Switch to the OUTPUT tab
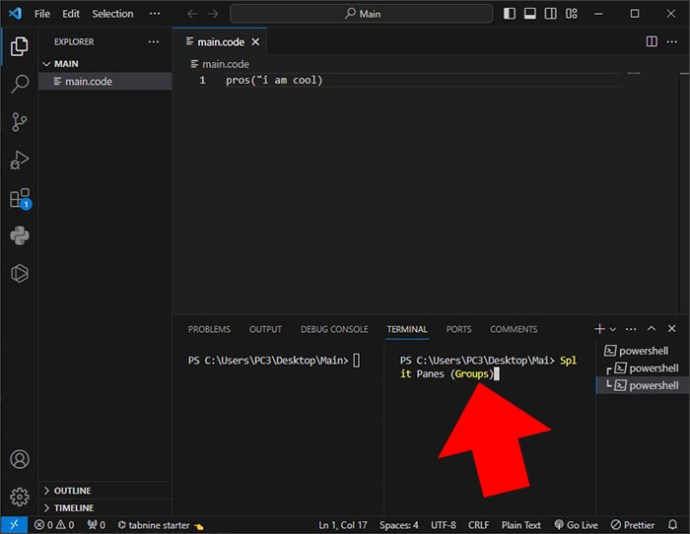The height and width of the screenshot is (534, 690). pos(265,329)
